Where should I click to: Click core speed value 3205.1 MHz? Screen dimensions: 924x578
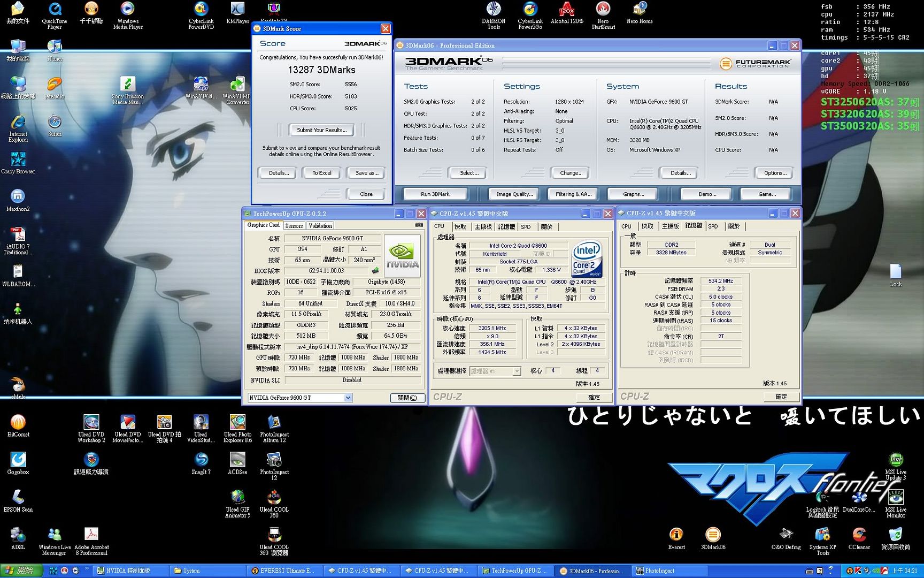point(492,328)
